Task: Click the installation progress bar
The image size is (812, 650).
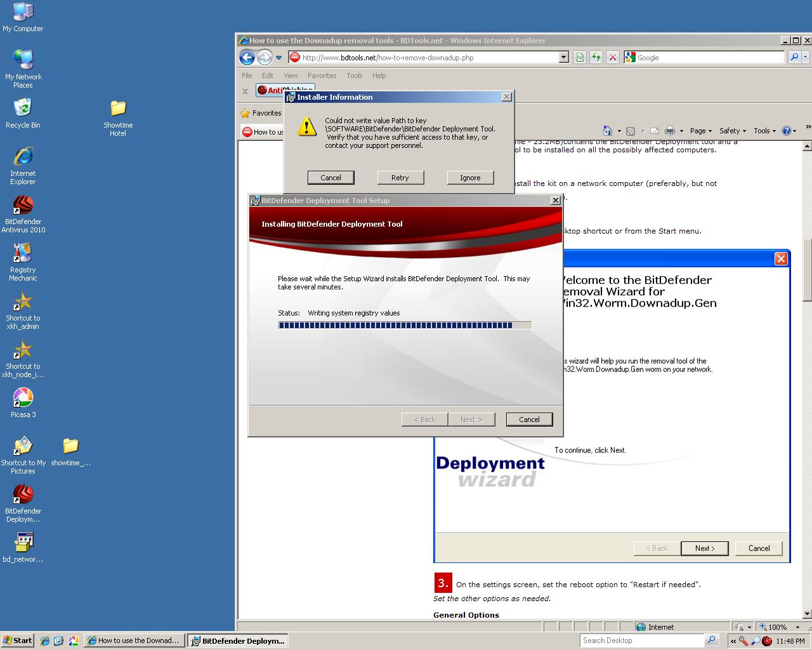Action: click(x=405, y=325)
